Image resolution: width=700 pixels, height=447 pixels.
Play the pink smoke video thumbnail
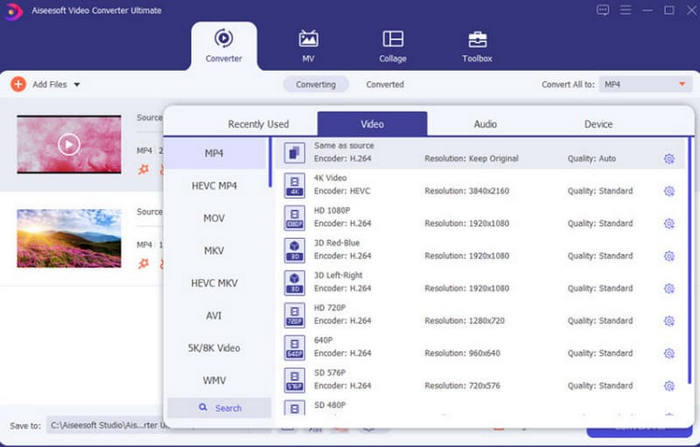point(69,144)
